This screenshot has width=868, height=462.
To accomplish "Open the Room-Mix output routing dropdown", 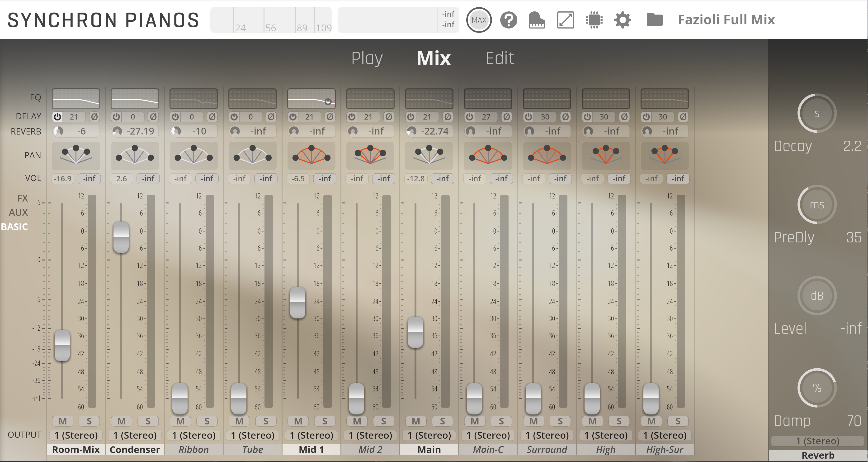I will (76, 435).
